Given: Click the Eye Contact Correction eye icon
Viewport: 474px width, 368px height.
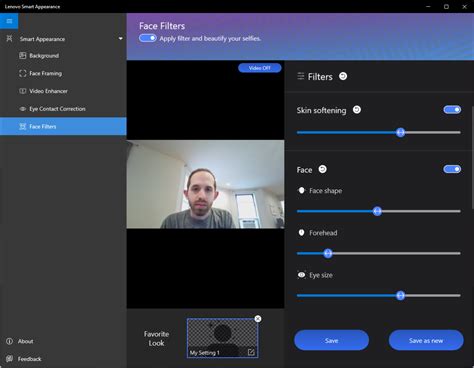Looking at the screenshot, I should pyautogui.click(x=23, y=109).
